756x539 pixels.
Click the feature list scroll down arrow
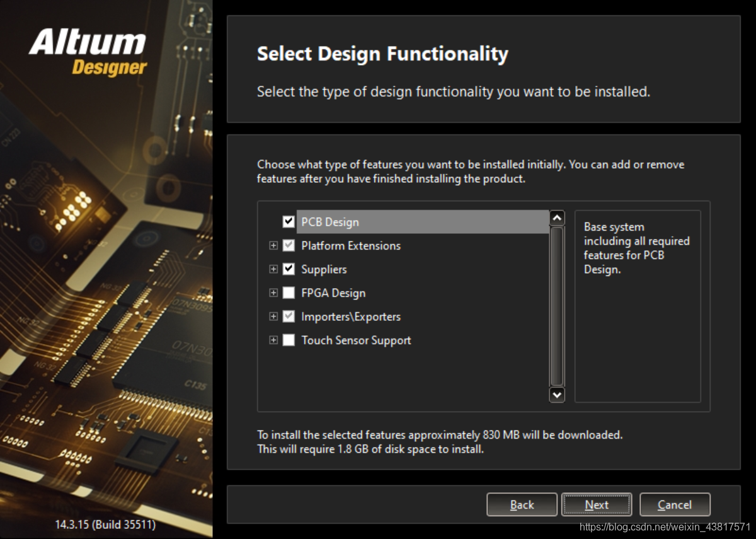coord(557,395)
